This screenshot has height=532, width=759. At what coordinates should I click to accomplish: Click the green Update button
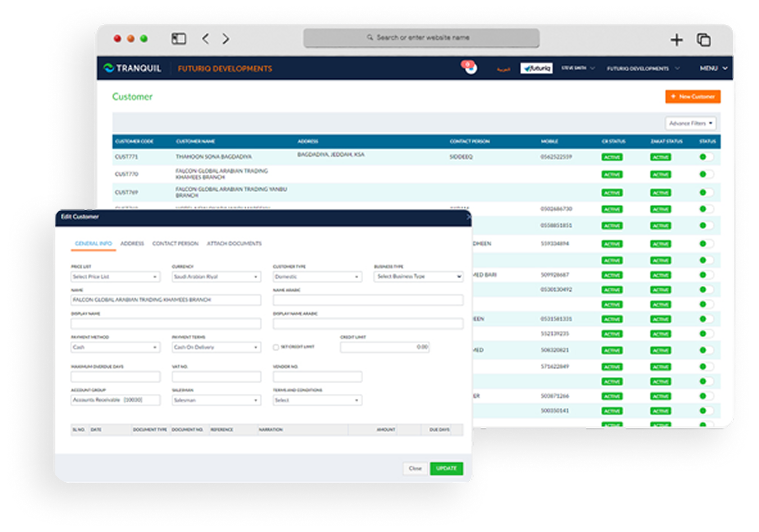coord(446,468)
